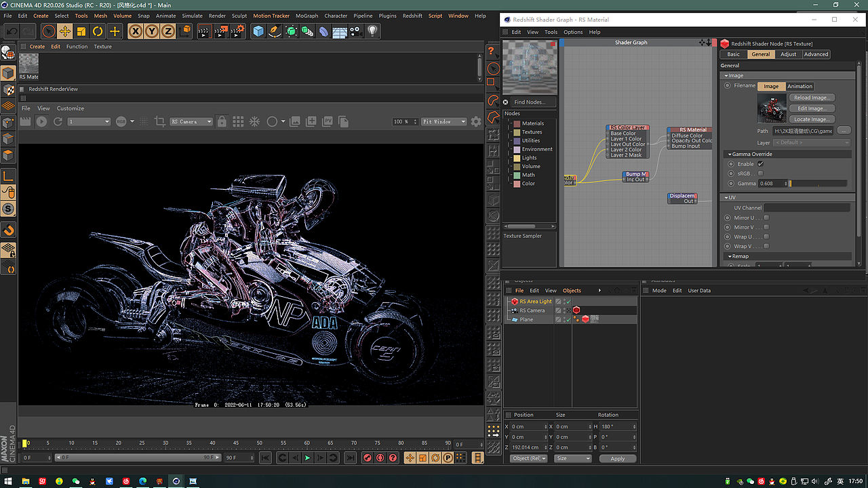Open Redshift RenderView settings gear

(x=476, y=121)
